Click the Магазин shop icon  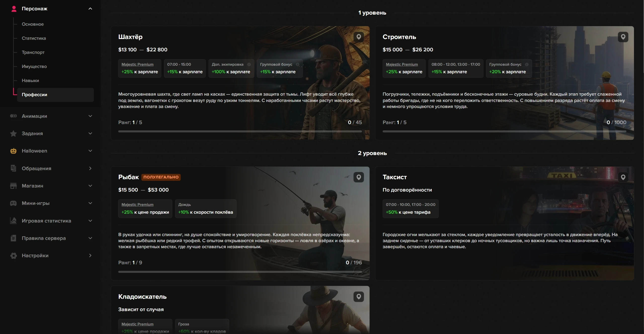coord(13,186)
